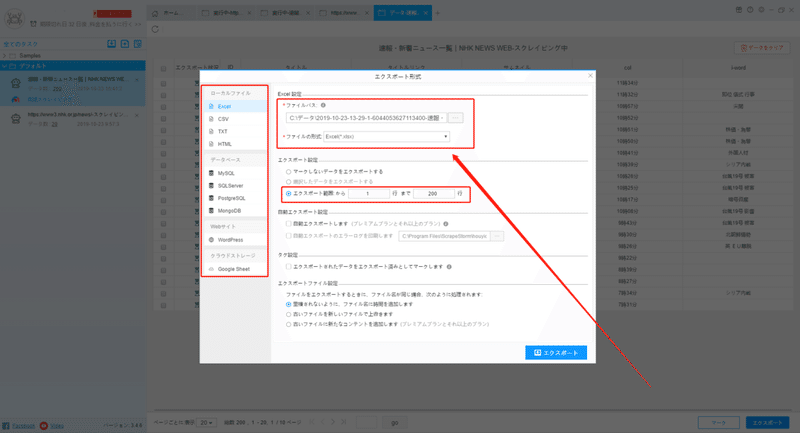800x433 pixels.
Task: Click the bottom bar エクスポート button
Action: 767,422
